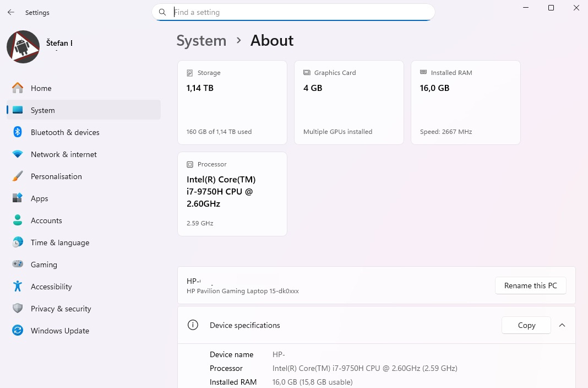Click the Bluetooth icon in sidebar

(x=18, y=132)
